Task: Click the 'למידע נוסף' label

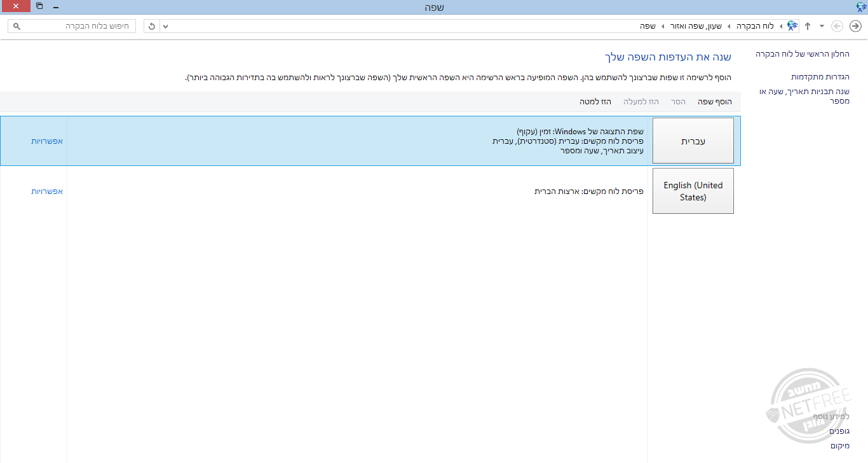Action: pyautogui.click(x=831, y=417)
